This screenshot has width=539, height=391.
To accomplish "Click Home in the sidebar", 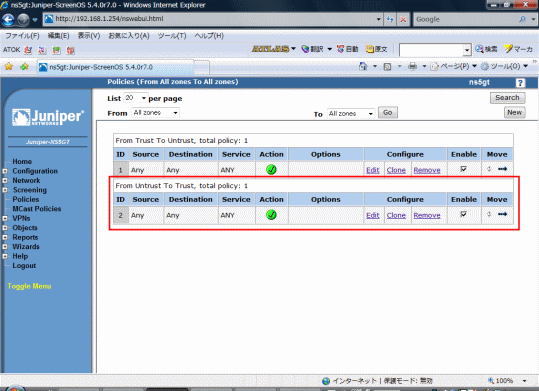I will [x=22, y=161].
